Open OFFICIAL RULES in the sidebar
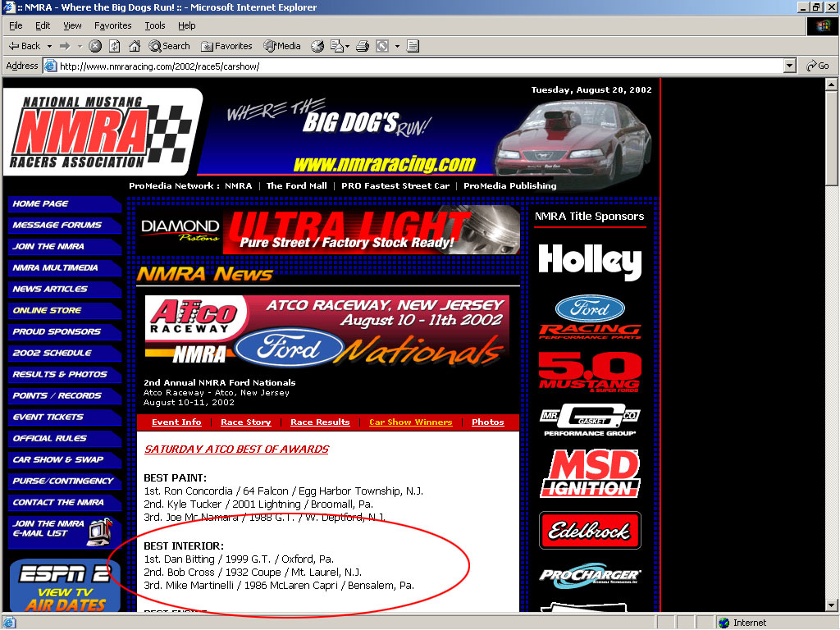This screenshot has height=630, width=840. pos(65,439)
